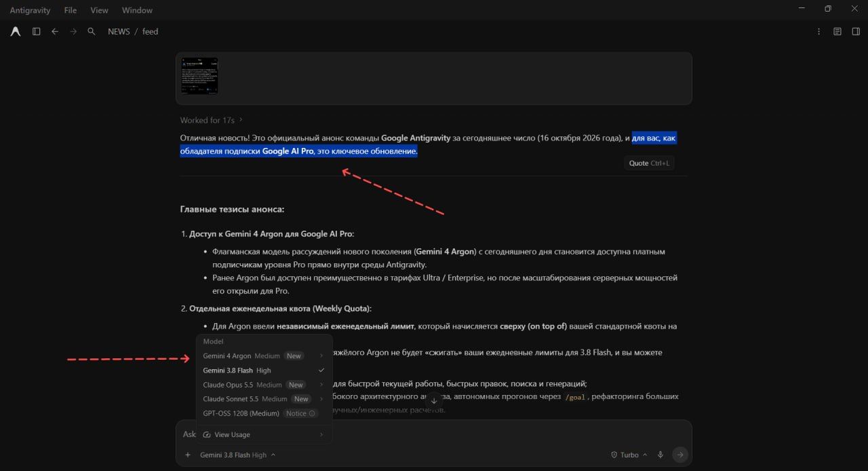Open the View menu
Viewport: 868px width, 471px height.
100,10
